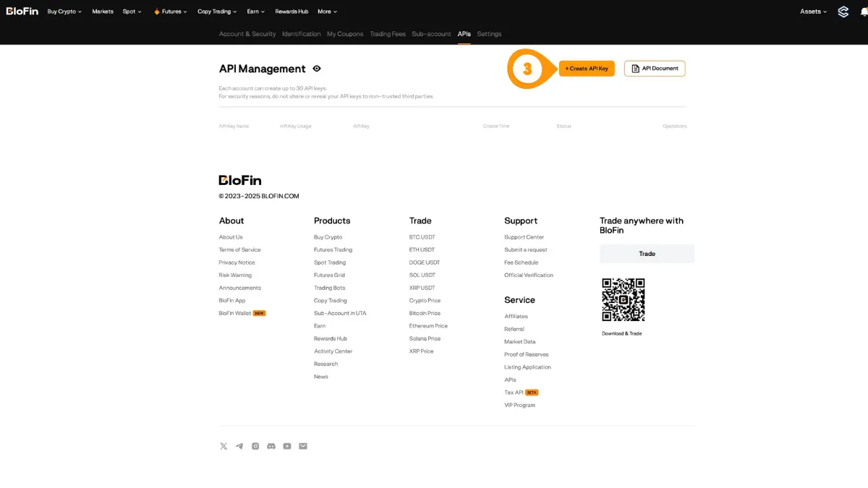Open the Discord social icon

click(x=271, y=446)
